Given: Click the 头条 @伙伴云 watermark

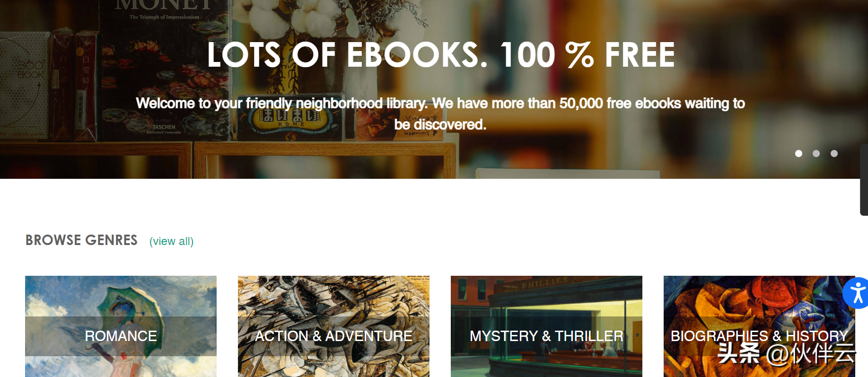Looking at the screenshot, I should click(x=787, y=353).
